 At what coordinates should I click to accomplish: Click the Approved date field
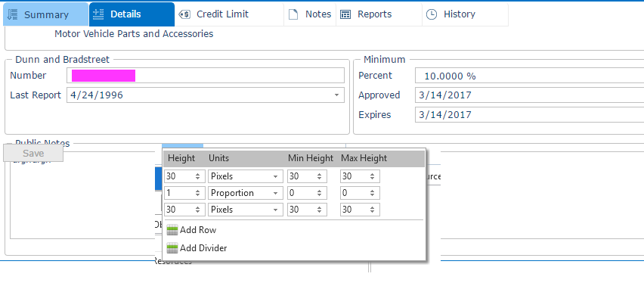(x=529, y=95)
